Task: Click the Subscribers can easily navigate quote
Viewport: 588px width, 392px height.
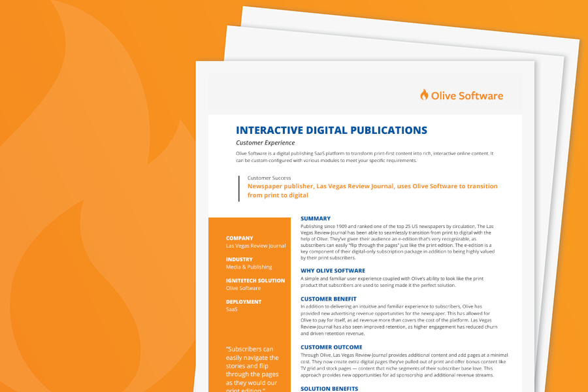Action: click(252, 369)
